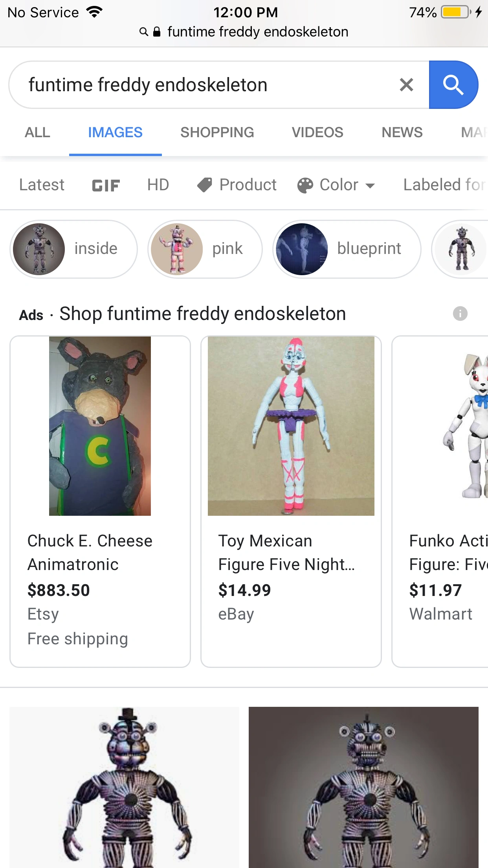Toggle the Latest filter
The width and height of the screenshot is (488, 868).
click(x=42, y=185)
